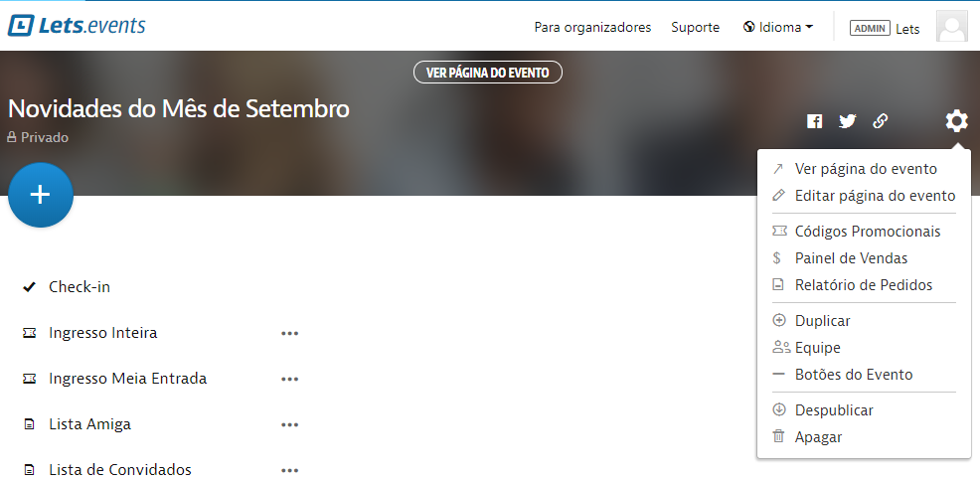Share event via Twitter icon

tap(848, 121)
